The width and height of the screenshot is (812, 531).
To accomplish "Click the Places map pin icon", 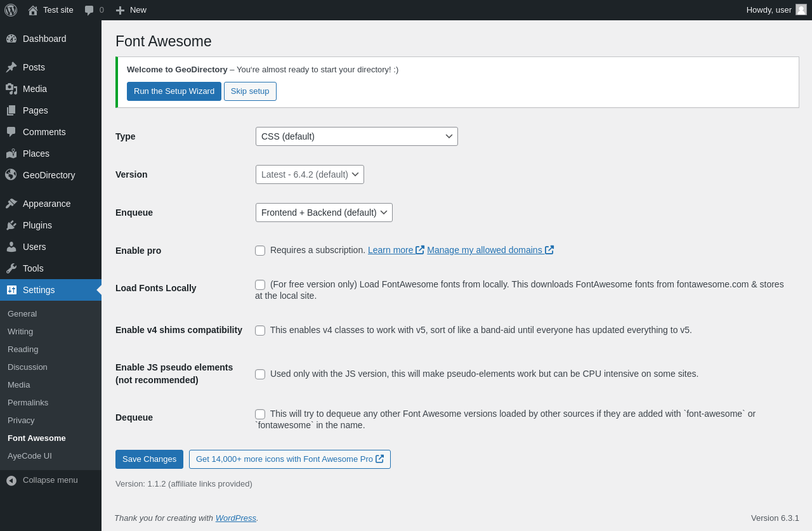I will coord(11,154).
